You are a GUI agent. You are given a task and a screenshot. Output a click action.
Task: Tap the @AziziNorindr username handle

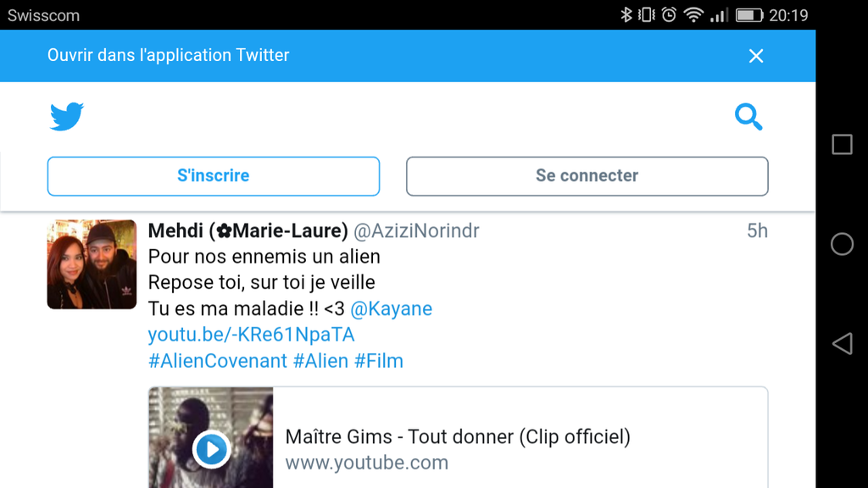pyautogui.click(x=416, y=231)
